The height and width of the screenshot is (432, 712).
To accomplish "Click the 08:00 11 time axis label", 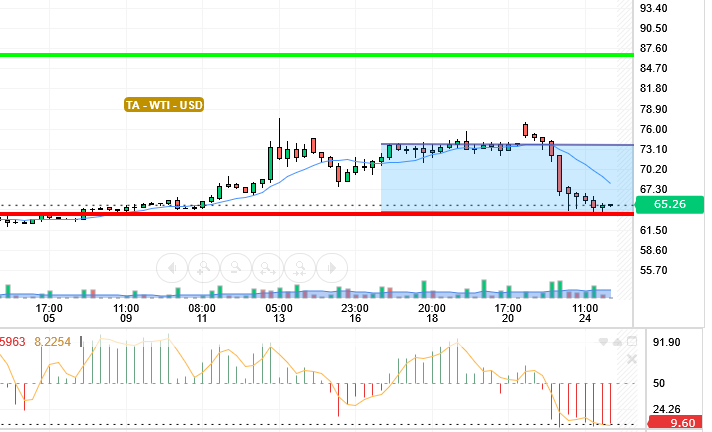I will click(x=202, y=313).
